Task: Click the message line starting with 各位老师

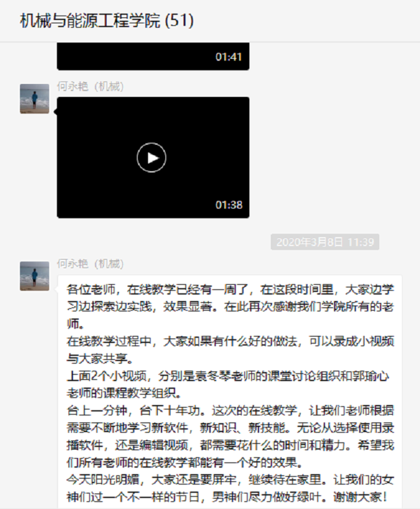Action: [230, 289]
